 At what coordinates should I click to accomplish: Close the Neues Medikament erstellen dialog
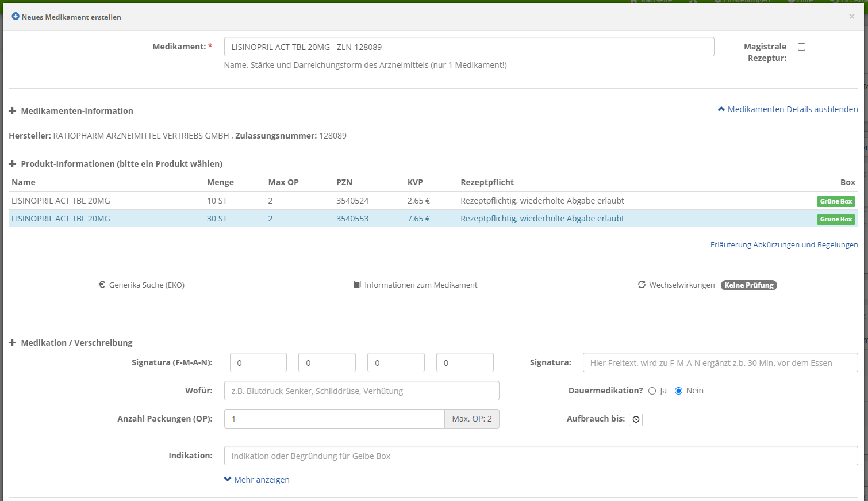click(851, 17)
